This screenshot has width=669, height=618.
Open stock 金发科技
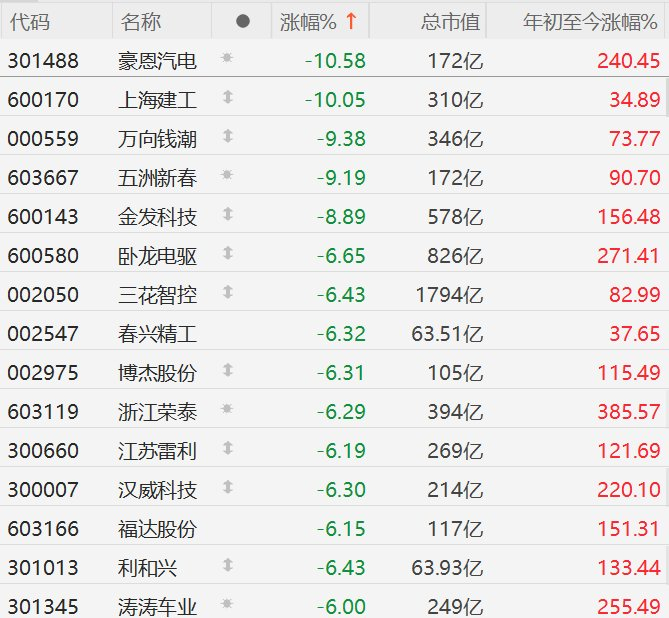point(157,217)
